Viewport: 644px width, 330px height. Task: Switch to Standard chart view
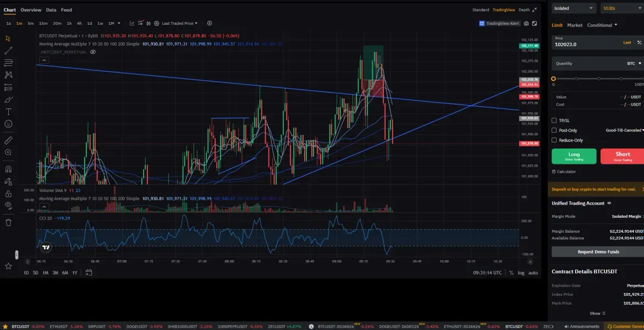pos(481,10)
